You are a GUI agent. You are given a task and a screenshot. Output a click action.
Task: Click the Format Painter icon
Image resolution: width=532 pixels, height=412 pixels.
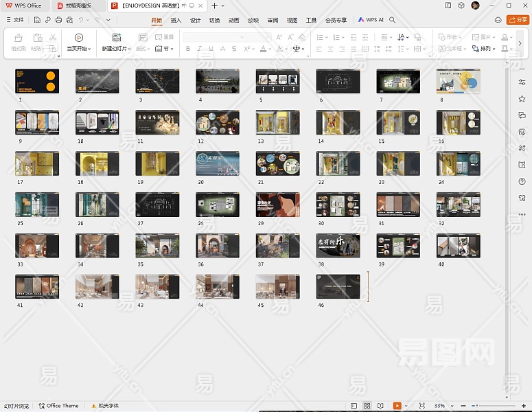(19, 38)
